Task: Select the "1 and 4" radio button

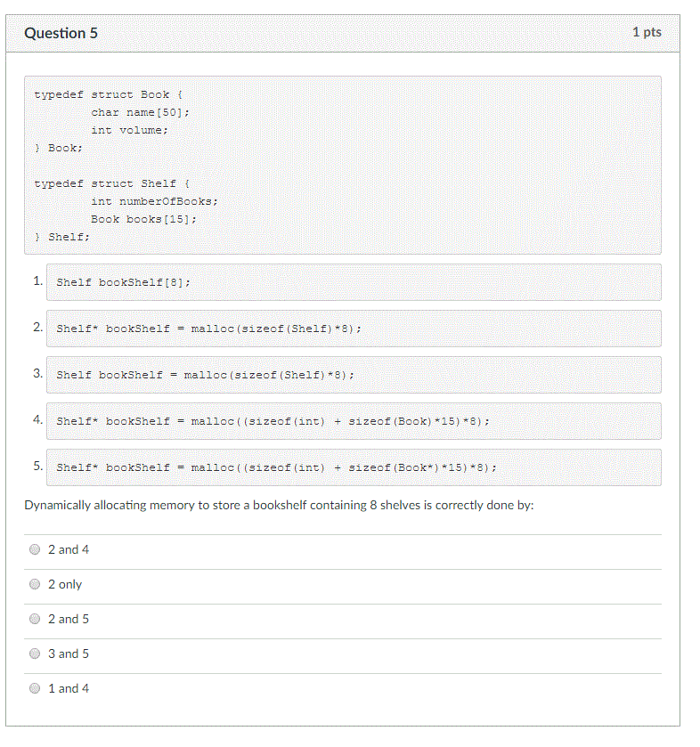Action: [x=35, y=689]
